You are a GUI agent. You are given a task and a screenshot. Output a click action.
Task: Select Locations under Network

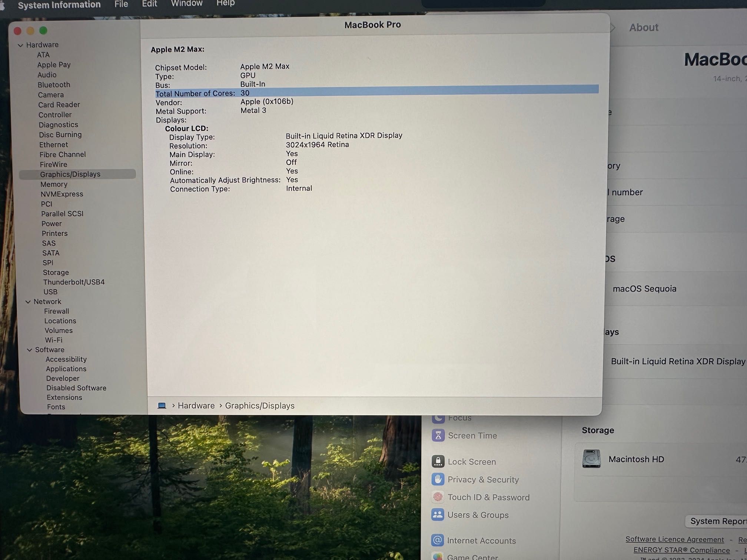(x=60, y=321)
